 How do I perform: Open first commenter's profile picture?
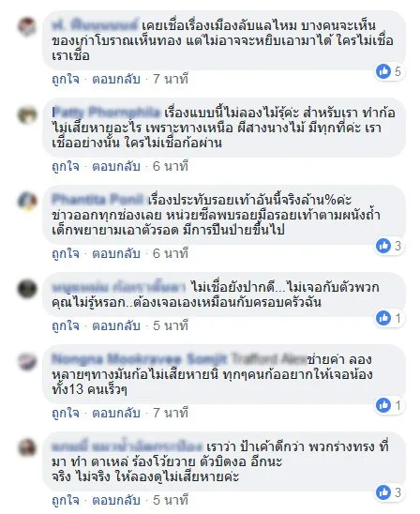(x=27, y=26)
